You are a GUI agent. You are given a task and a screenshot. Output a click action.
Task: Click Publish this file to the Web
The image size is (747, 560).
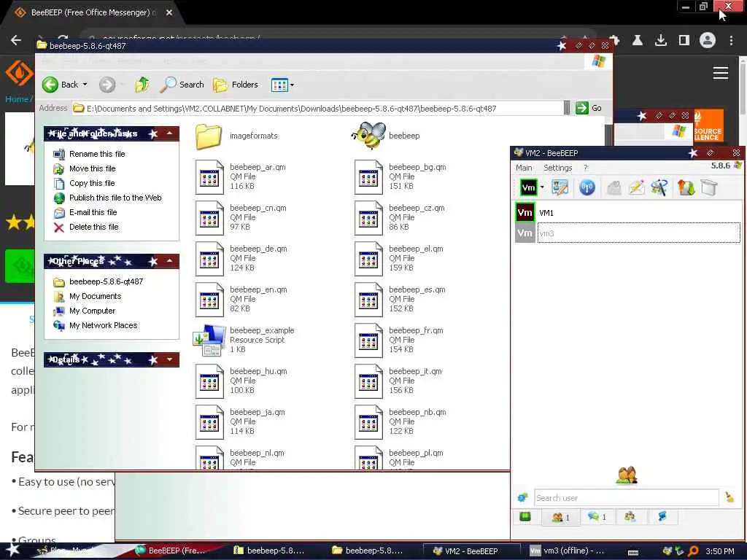(x=115, y=198)
